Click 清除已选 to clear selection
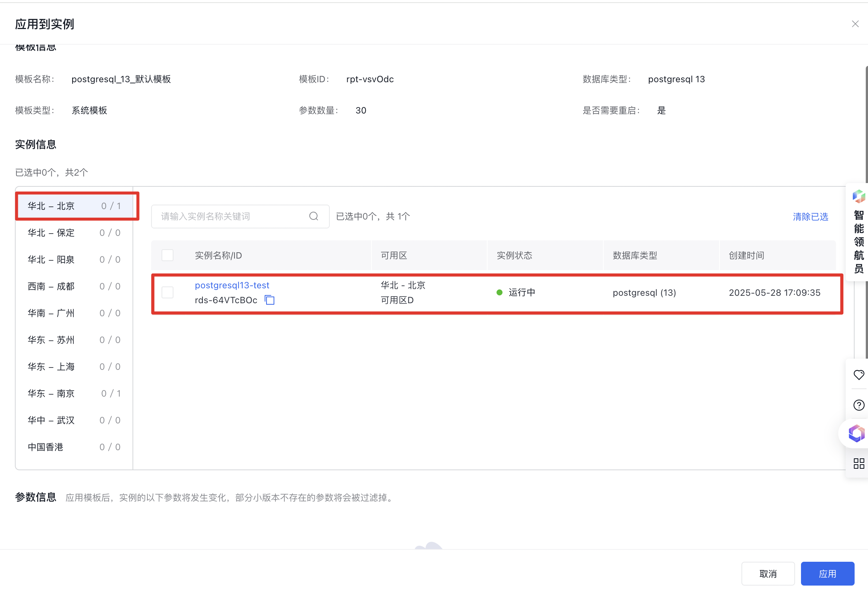 [810, 217]
